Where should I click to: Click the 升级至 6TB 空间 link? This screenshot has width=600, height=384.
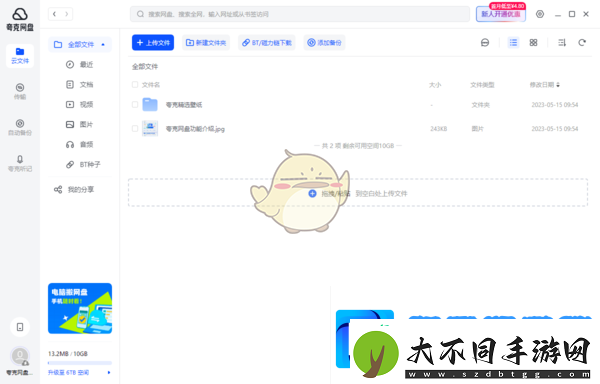click(68, 372)
